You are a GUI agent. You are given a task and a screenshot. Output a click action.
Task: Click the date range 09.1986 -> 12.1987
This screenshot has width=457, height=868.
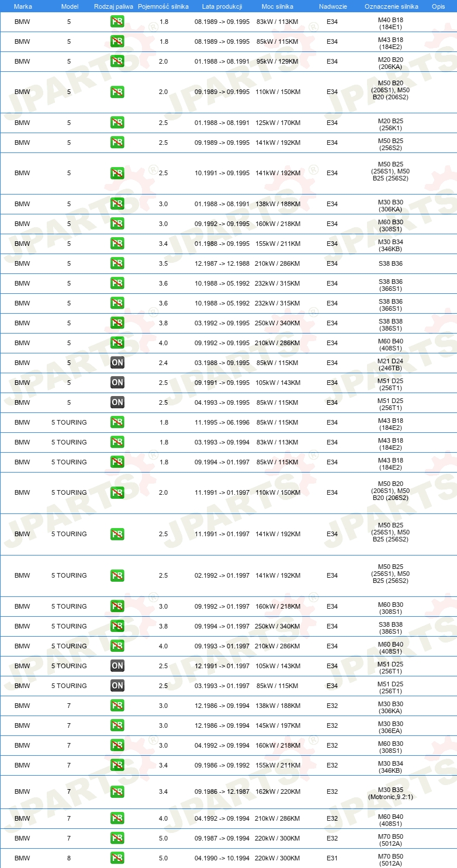(x=222, y=791)
